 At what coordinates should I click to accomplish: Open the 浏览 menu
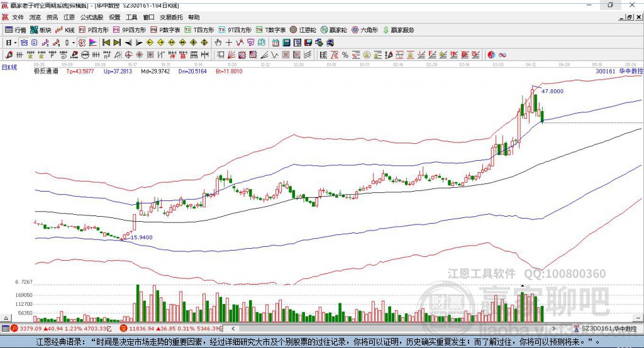click(35, 17)
